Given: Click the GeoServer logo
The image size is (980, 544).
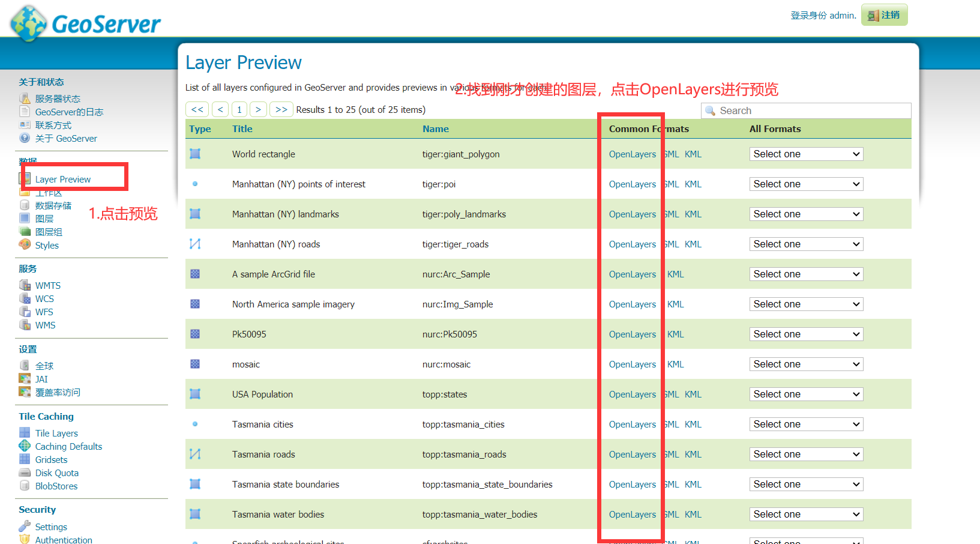Looking at the screenshot, I should click(x=85, y=23).
